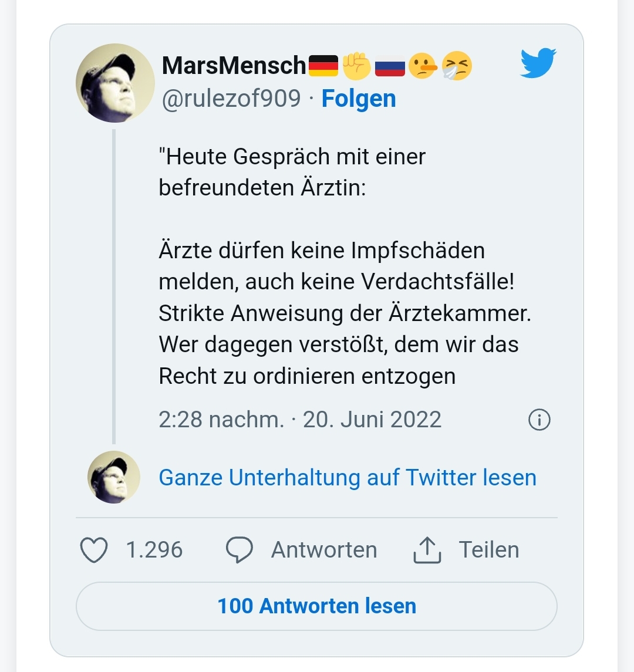
Task: Click the Teilen share label
Action: tap(489, 550)
